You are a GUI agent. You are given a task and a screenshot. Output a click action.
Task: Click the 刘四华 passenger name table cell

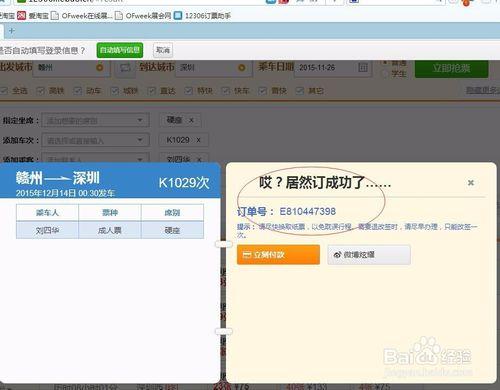[47, 230]
